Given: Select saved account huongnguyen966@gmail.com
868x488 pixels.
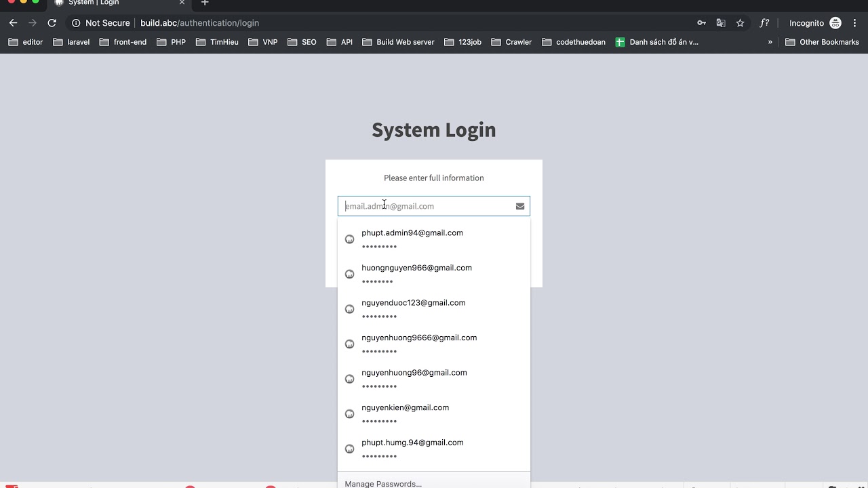Looking at the screenshot, I should click(x=434, y=274).
